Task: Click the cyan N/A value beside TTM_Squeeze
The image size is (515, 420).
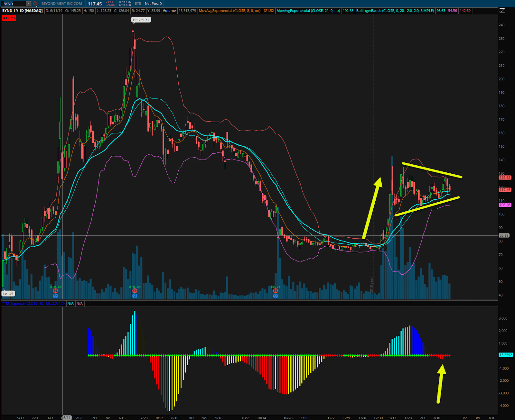Action: [x=70, y=303]
